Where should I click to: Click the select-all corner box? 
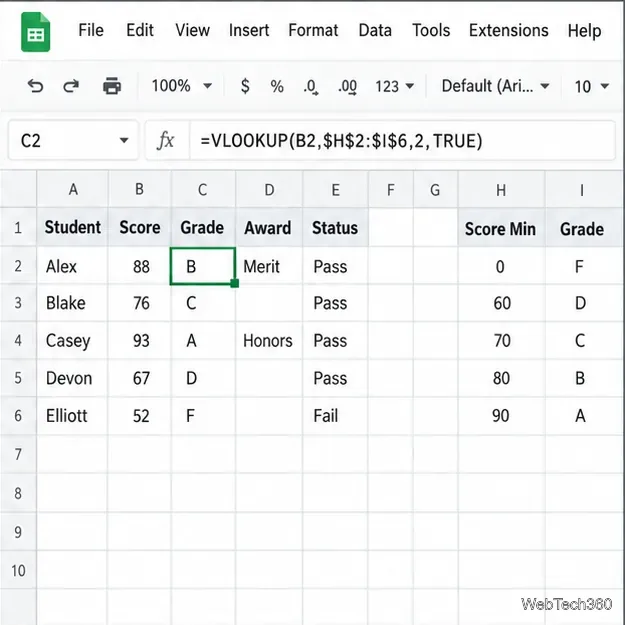(x=18, y=189)
